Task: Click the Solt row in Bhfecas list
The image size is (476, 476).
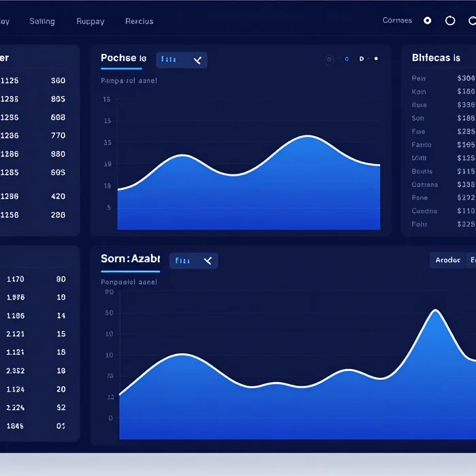Action: pyautogui.click(x=443, y=118)
